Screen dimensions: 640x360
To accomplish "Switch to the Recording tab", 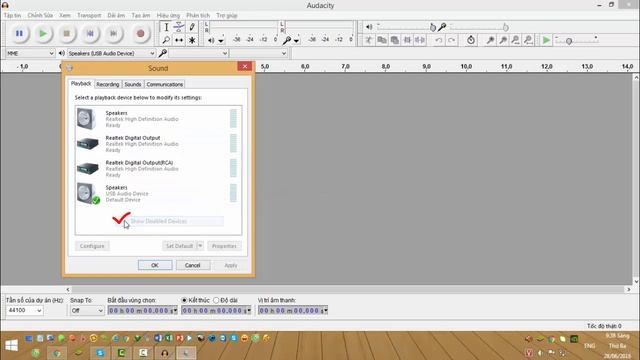I will click(x=108, y=84).
